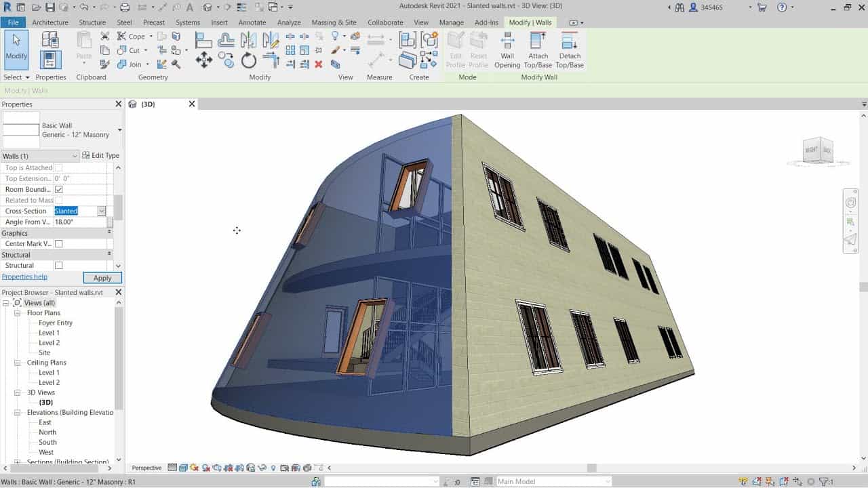Screen dimensions: 868x488
Task: Check the Structural checkbox
Action: 58,266
